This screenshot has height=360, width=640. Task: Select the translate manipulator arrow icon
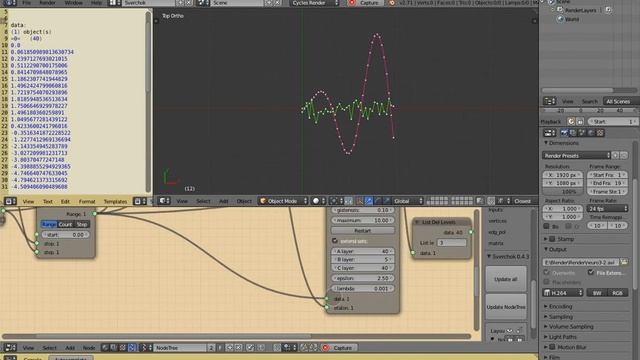point(369,201)
